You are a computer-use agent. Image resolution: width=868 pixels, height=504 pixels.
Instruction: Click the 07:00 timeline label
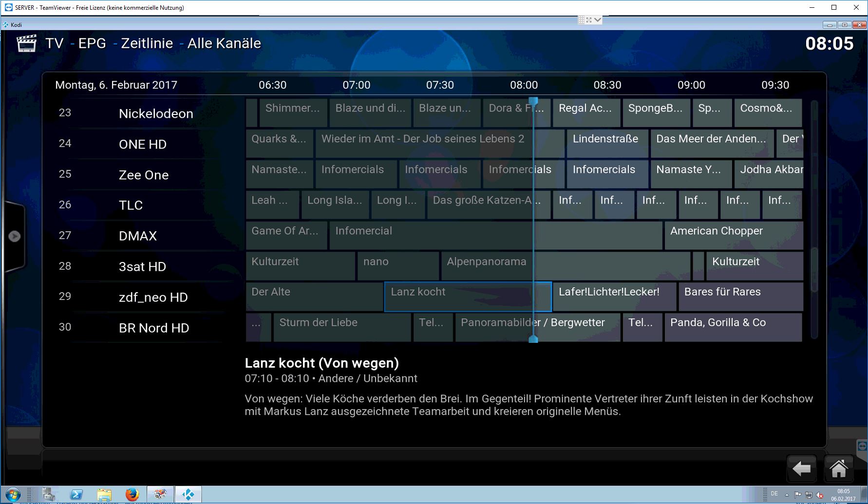[x=357, y=85]
